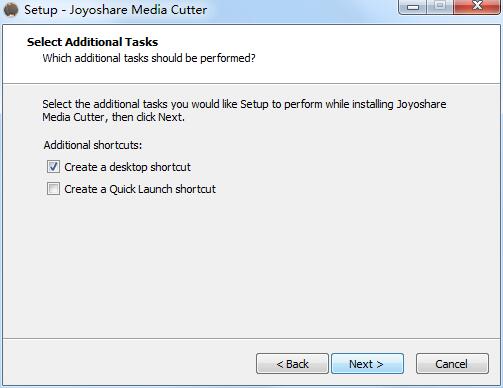Enable the Quick Launch shortcut checkbox

click(53, 189)
